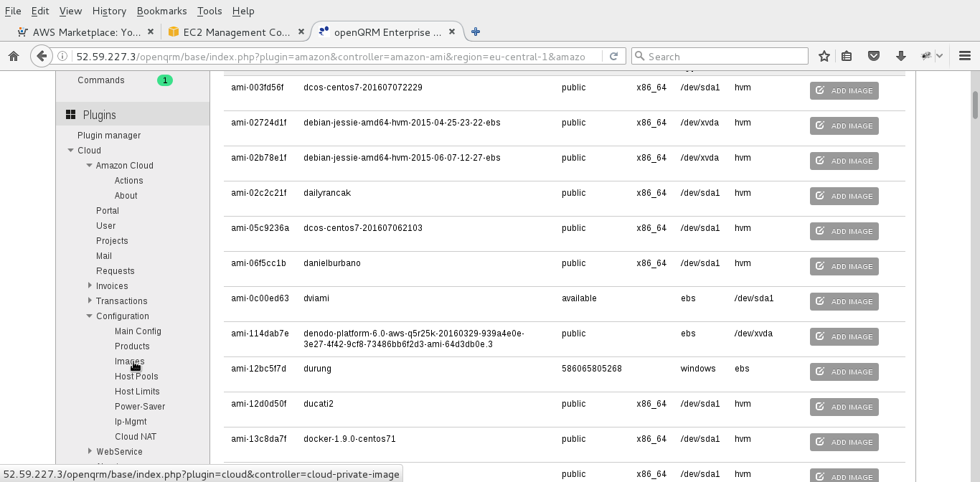Open the Projects link
This screenshot has height=482, width=980.
[x=112, y=241]
